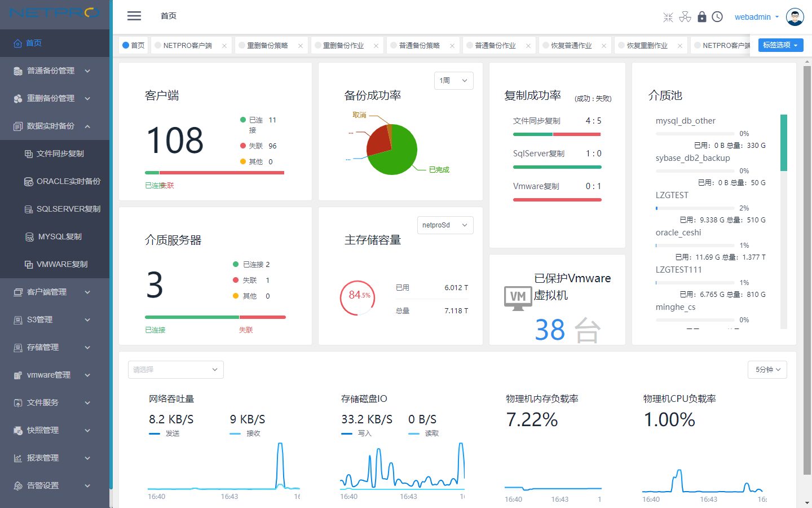Open the 标签选项 dropdown button
The width and height of the screenshot is (812, 508).
point(780,45)
